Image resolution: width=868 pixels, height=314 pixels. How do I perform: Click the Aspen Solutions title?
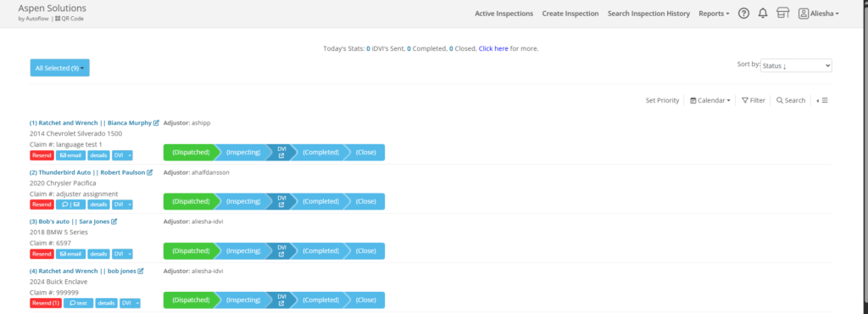[52, 8]
